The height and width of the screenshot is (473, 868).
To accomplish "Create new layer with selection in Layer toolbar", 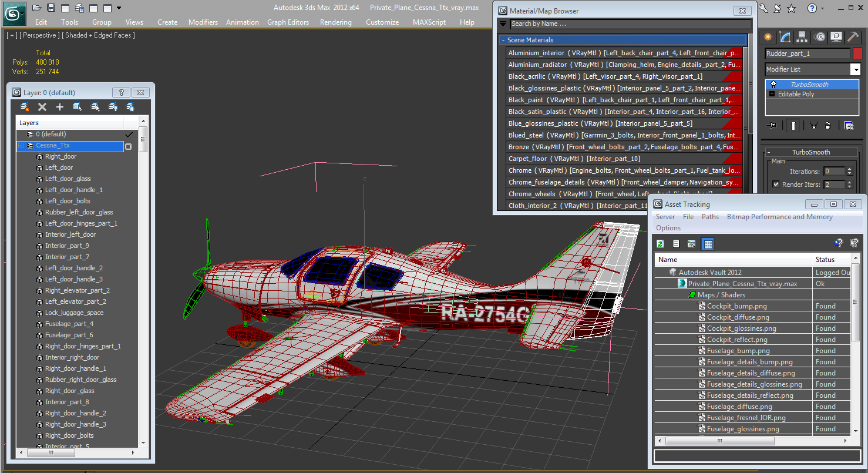I will (25, 107).
